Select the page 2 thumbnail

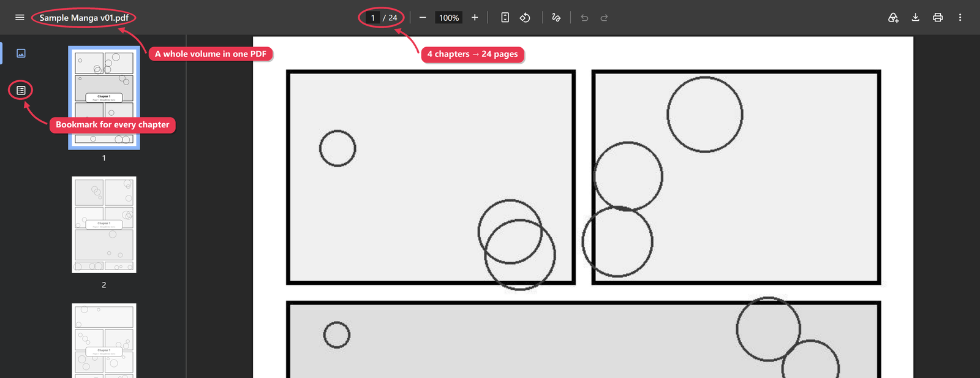104,225
